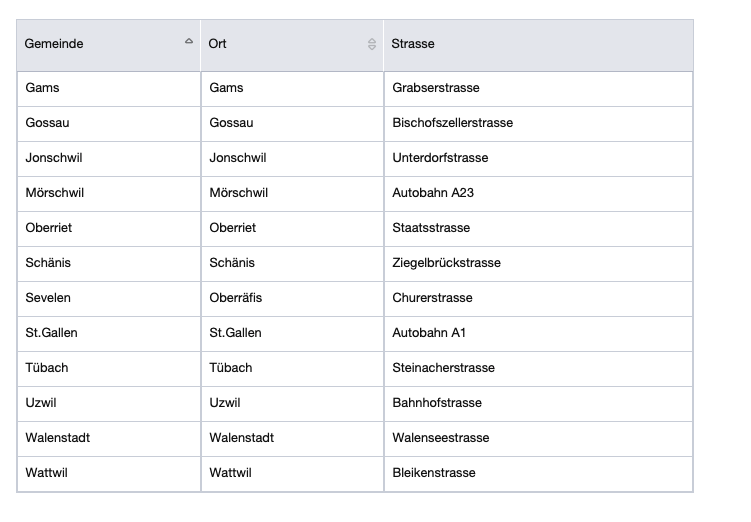
Task: Select the Steinacherstrasse cell
Action: click(x=444, y=368)
